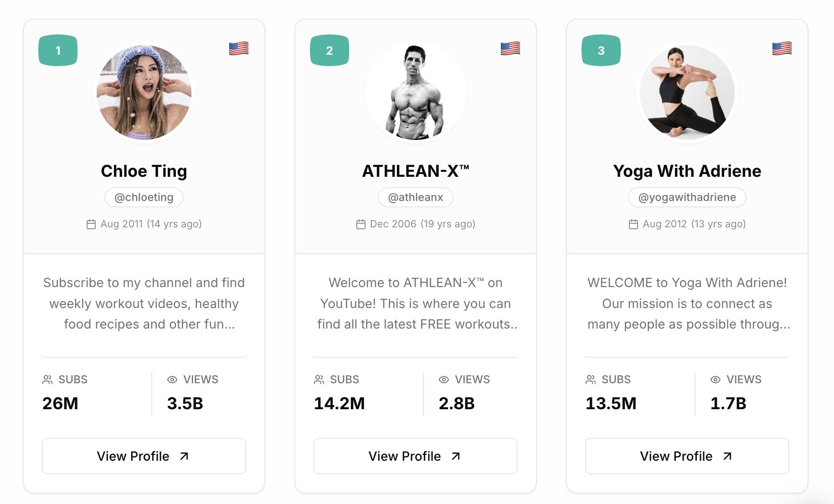Select the rank 3 badge on Yoga With Adriene card
Image resolution: width=834 pixels, height=504 pixels.
[601, 51]
